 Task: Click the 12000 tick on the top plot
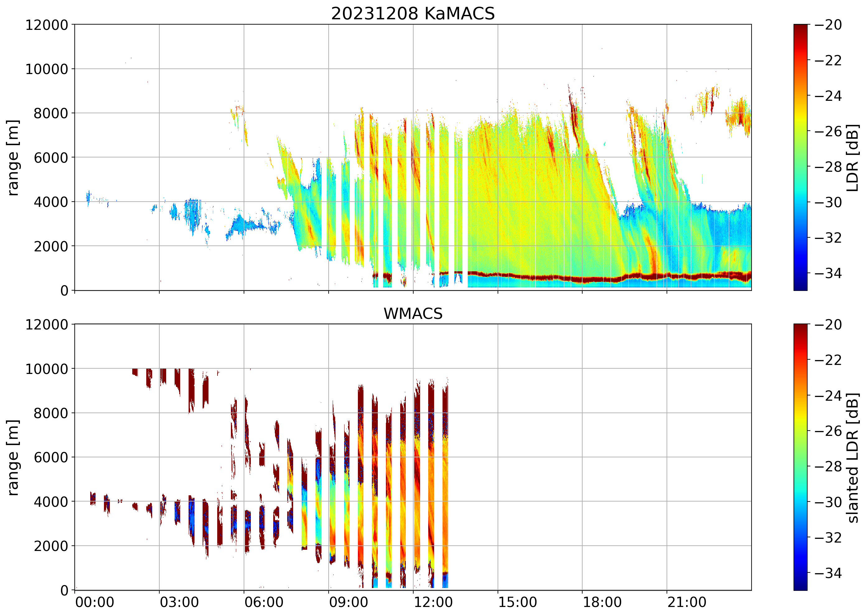click(47, 25)
